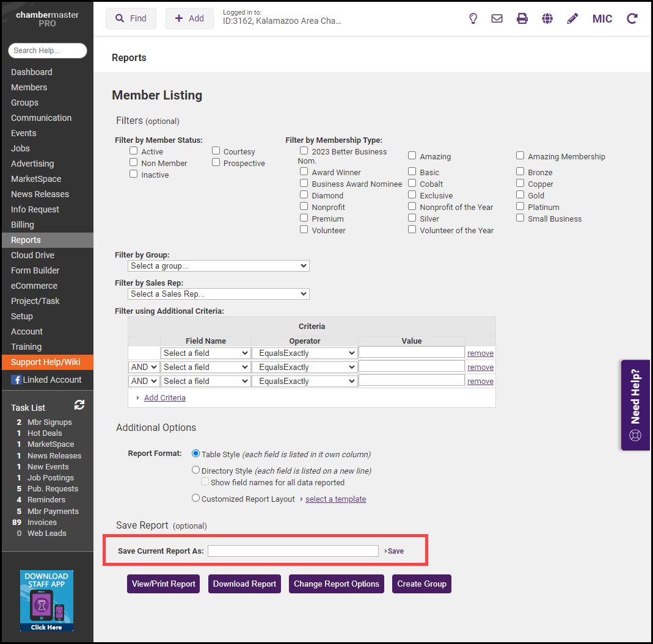Go to Billing in the sidebar

point(23,225)
